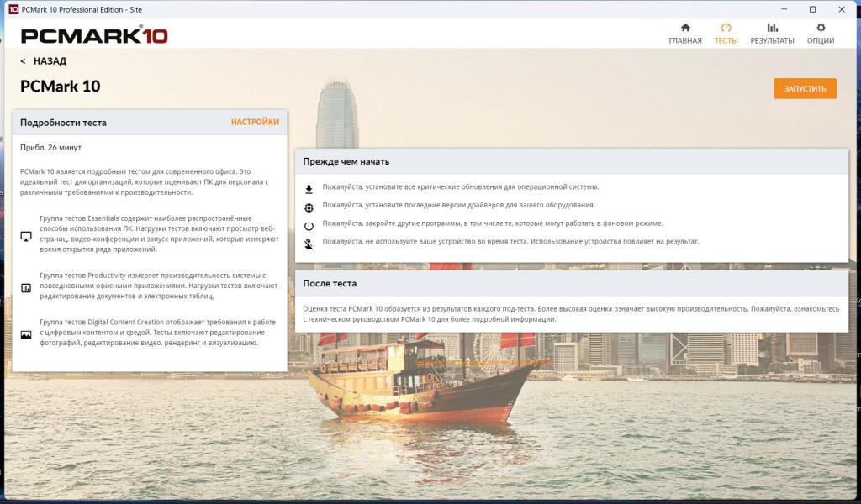Click the PCMark app icon in the title bar
861x504 pixels.
coord(13,9)
